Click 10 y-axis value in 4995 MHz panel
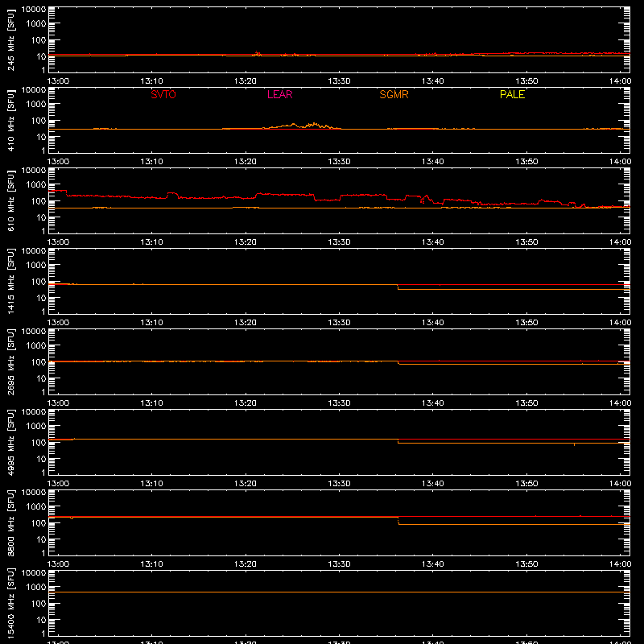 point(41,459)
